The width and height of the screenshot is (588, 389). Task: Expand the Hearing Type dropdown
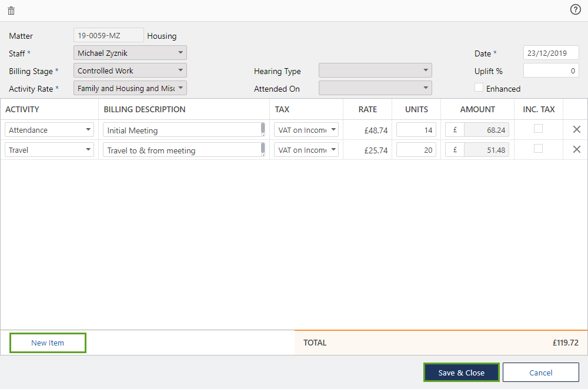[x=375, y=71]
